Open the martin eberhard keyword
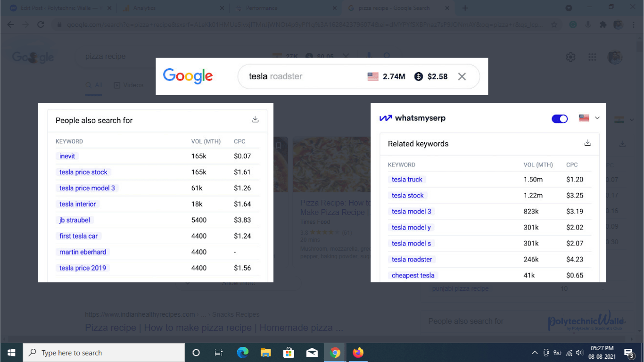Viewport: 644px width, 362px height. click(x=83, y=252)
